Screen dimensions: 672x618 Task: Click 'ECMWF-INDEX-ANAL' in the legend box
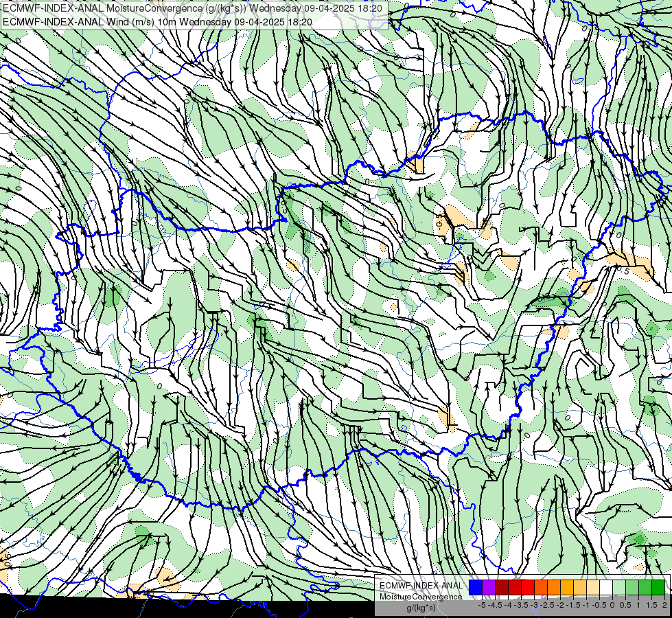point(421,586)
